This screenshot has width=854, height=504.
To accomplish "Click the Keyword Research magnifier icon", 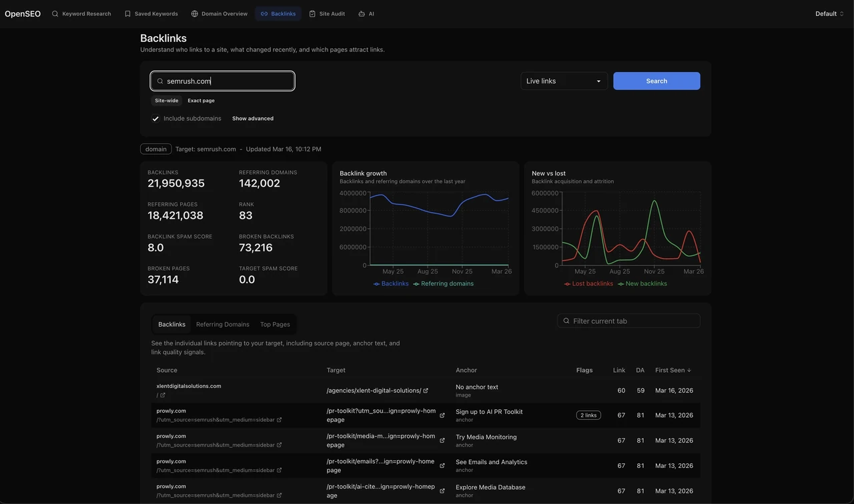I will pyautogui.click(x=55, y=14).
